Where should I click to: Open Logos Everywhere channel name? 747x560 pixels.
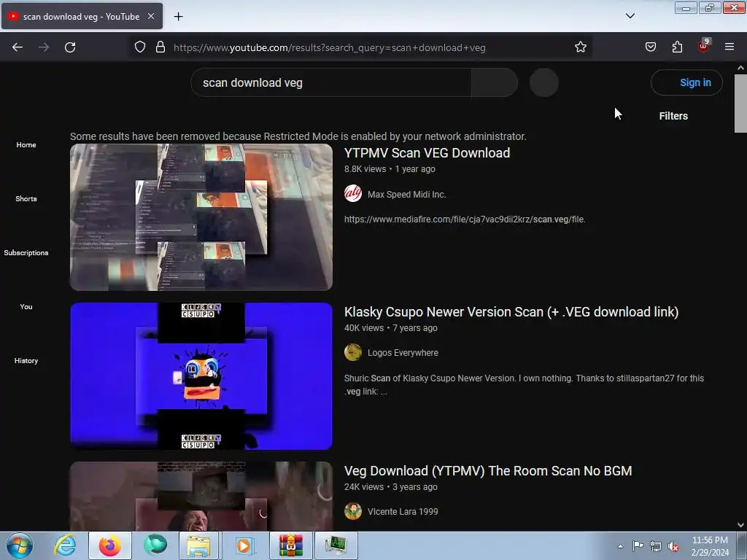click(403, 353)
